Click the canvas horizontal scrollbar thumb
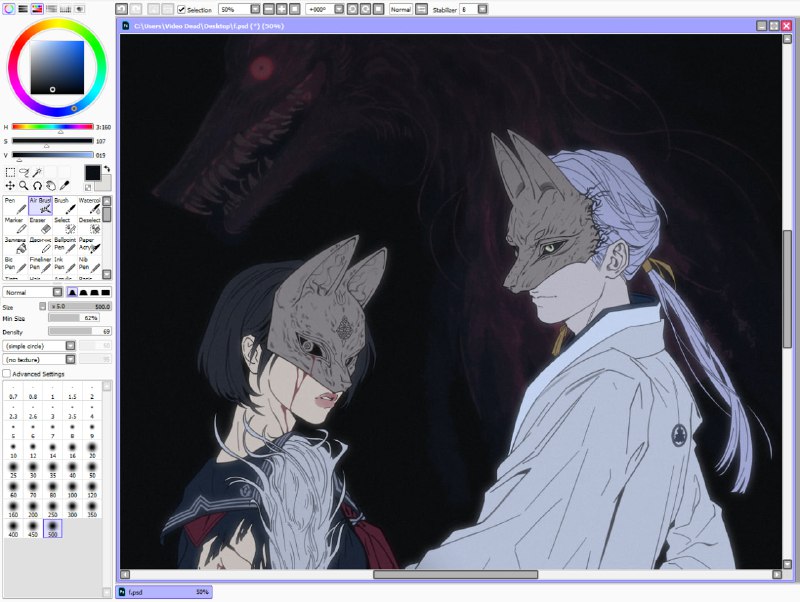 click(456, 575)
